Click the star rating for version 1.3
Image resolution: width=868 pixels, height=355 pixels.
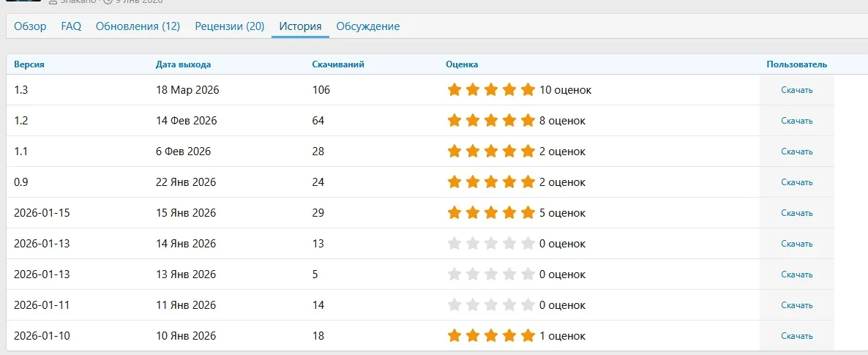[x=491, y=90]
